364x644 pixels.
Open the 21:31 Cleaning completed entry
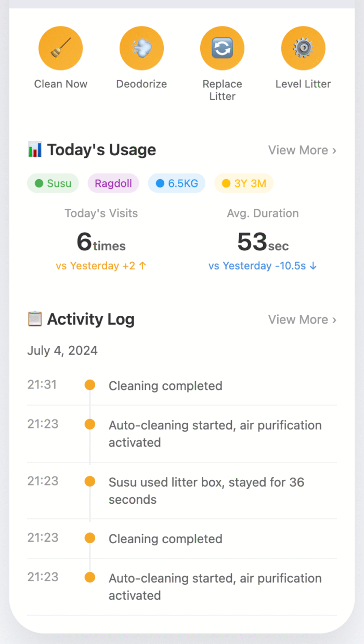(165, 386)
